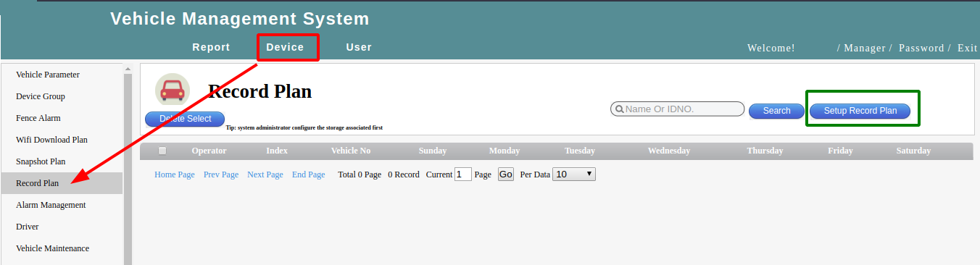Click the Total 0 Page text
Viewport: 980px width, 265px height.
point(360,174)
